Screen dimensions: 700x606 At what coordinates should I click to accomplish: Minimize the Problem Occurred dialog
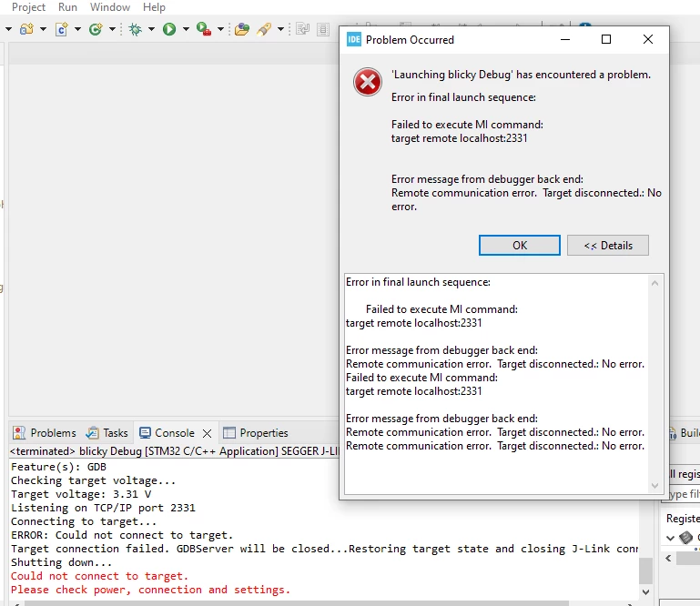[564, 39]
